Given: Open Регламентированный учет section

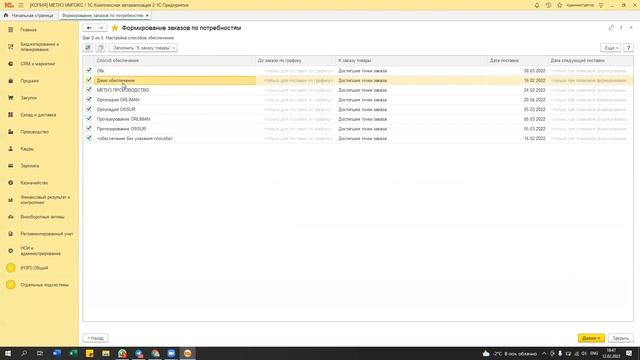Looking at the screenshot, I should click(x=47, y=234).
